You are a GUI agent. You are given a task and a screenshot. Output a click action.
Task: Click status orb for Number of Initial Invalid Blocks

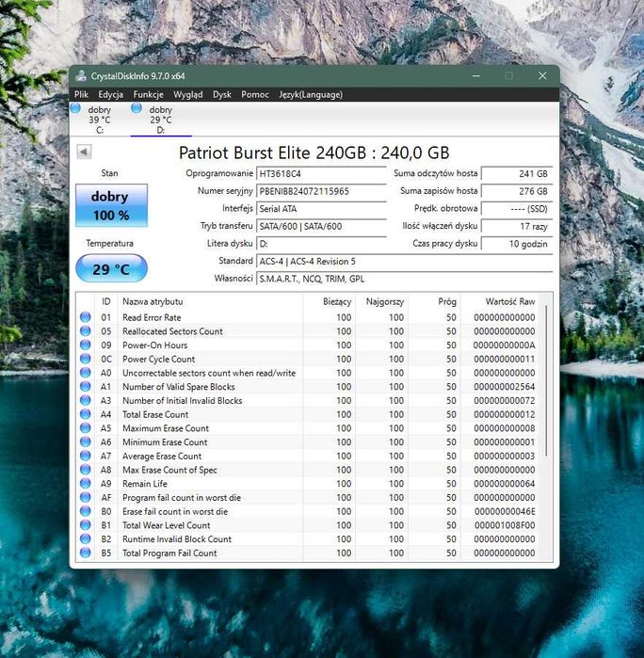click(x=86, y=400)
